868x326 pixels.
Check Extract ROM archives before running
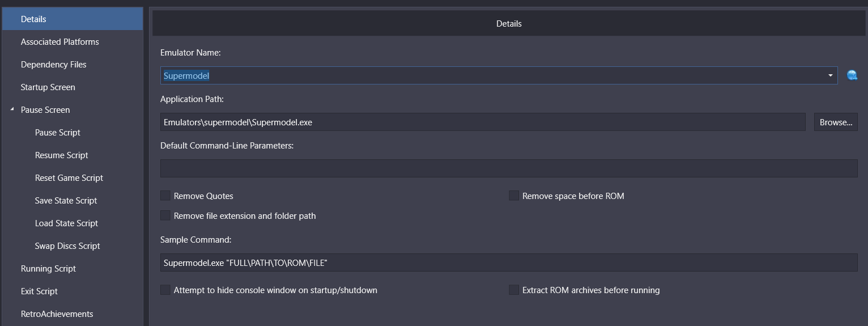point(514,290)
